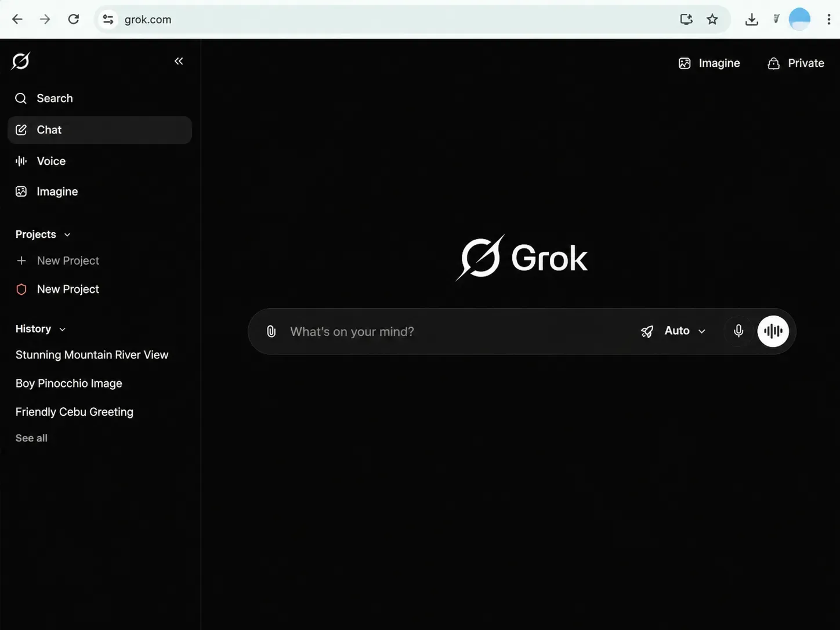Select Voice in the sidebar

pos(100,161)
